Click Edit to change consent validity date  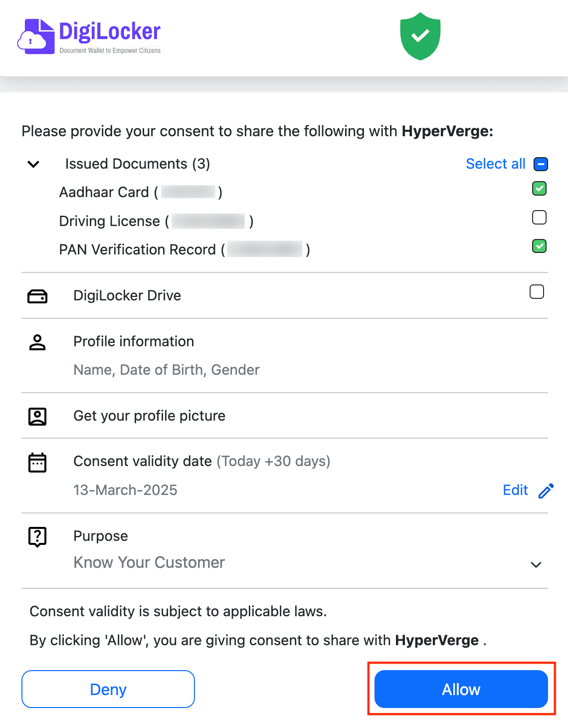515,490
